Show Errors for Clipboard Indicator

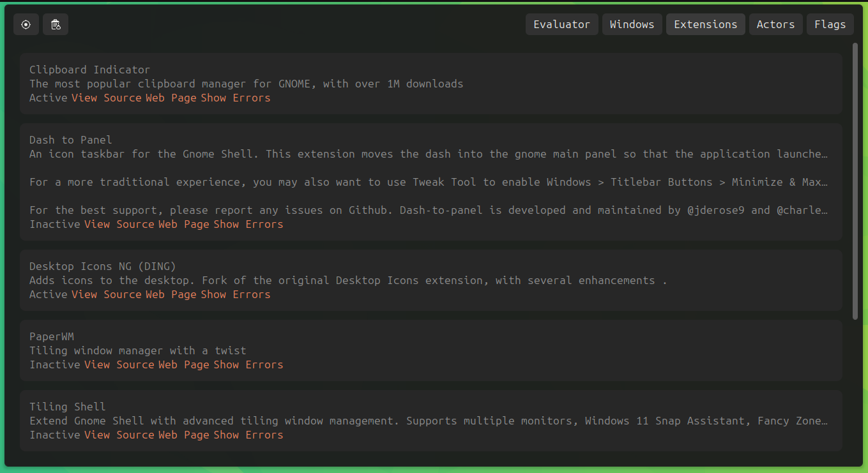[236, 98]
